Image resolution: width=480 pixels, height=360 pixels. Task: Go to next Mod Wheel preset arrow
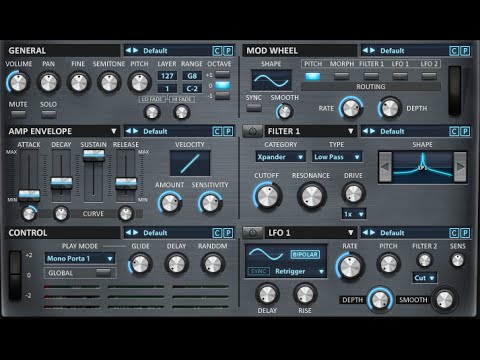point(372,51)
